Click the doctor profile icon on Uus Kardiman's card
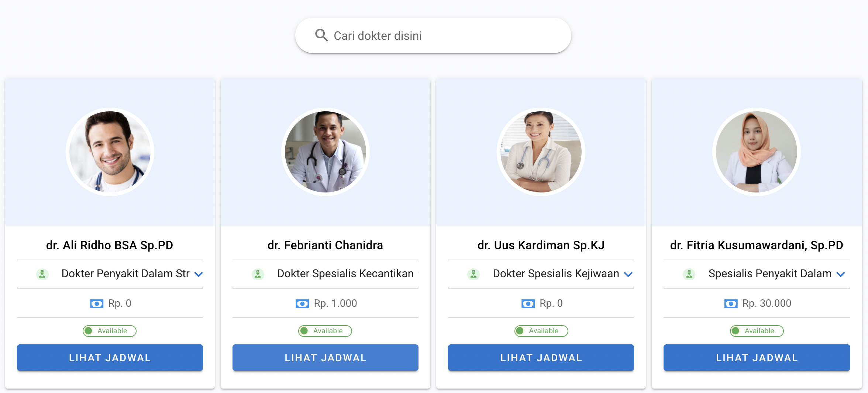868x393 pixels. pyautogui.click(x=473, y=274)
